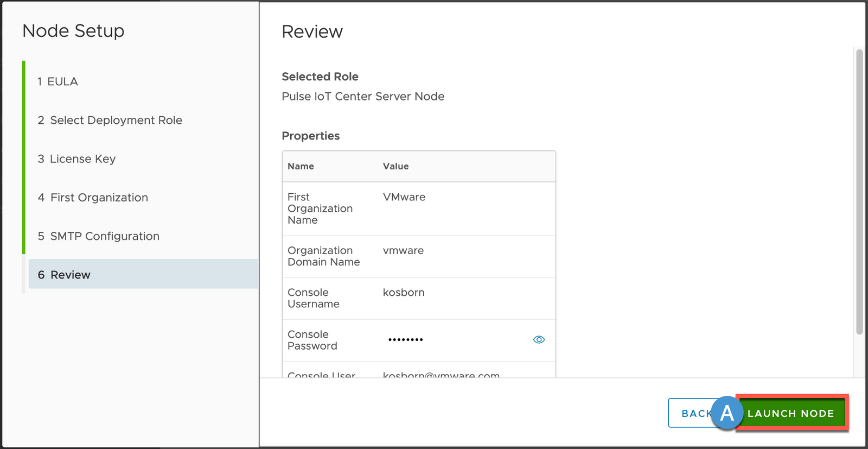Image resolution: width=868 pixels, height=449 pixels.
Task: Click the masked Console Password dots
Action: 406,340
